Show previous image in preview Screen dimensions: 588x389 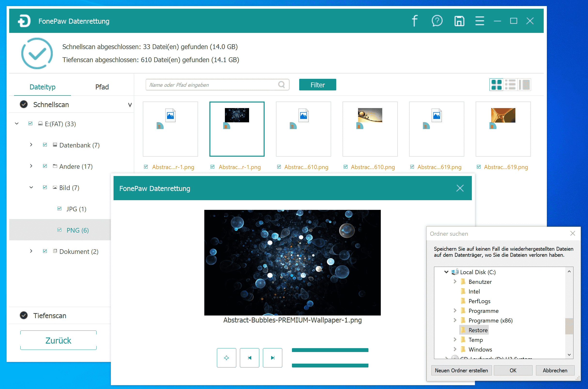[x=249, y=358]
